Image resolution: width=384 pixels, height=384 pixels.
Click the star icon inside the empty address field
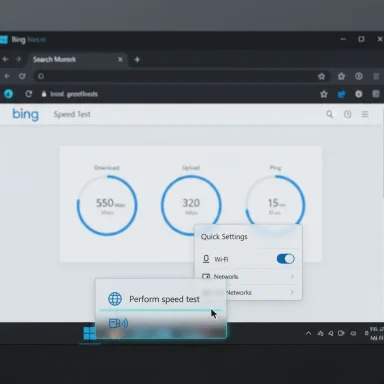pyautogui.click(x=321, y=76)
